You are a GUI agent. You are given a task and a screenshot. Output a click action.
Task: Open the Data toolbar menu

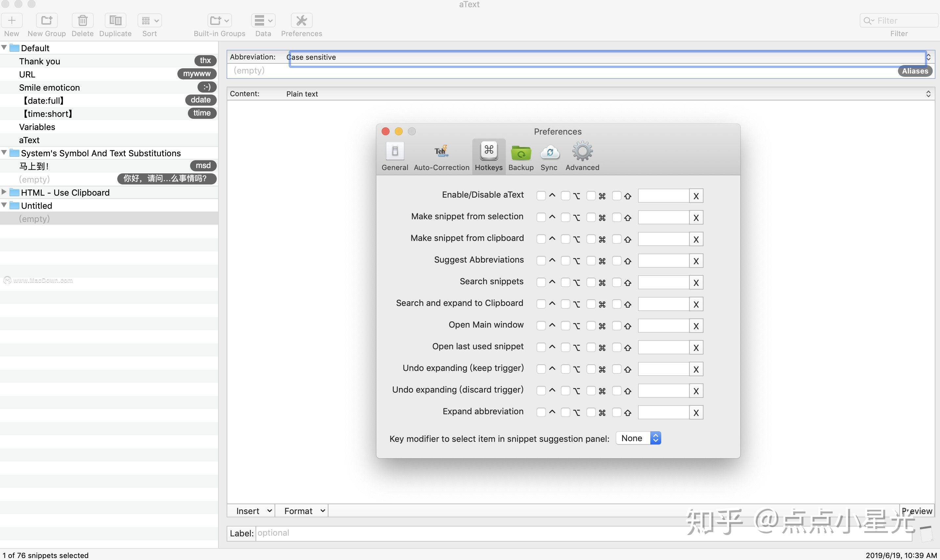(263, 20)
